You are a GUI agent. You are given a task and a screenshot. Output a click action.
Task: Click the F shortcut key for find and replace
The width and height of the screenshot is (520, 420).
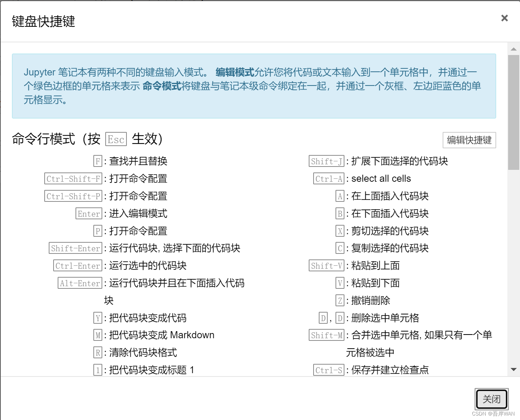[97, 161]
